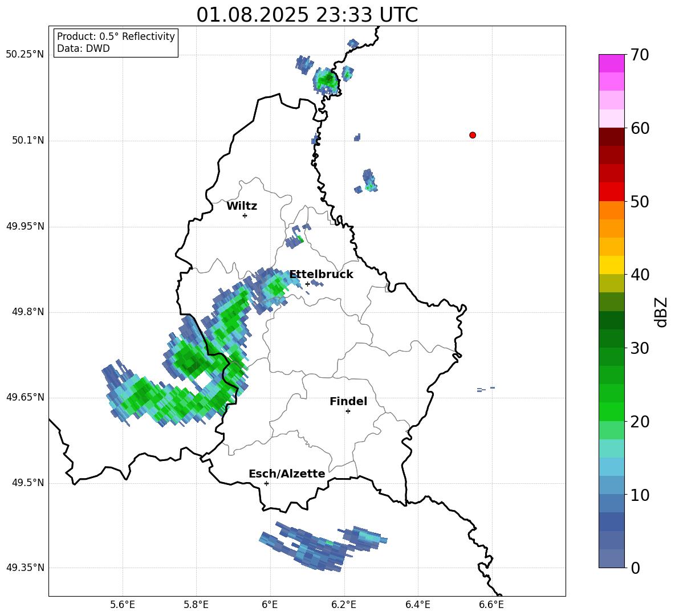Click the dark red colorbar segment below 60

click(611, 137)
